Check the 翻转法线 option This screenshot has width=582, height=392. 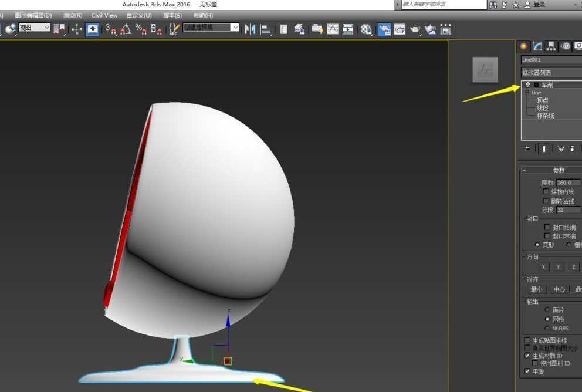[x=547, y=201]
